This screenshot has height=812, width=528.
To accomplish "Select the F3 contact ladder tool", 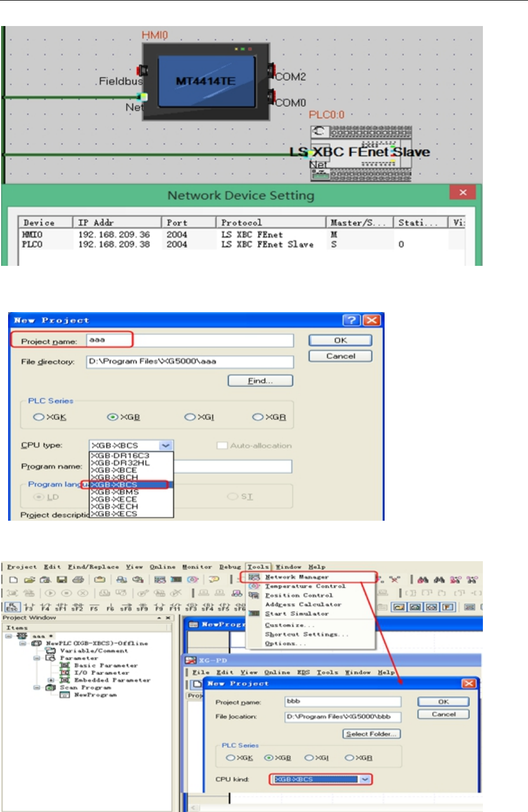I will [x=28, y=607].
